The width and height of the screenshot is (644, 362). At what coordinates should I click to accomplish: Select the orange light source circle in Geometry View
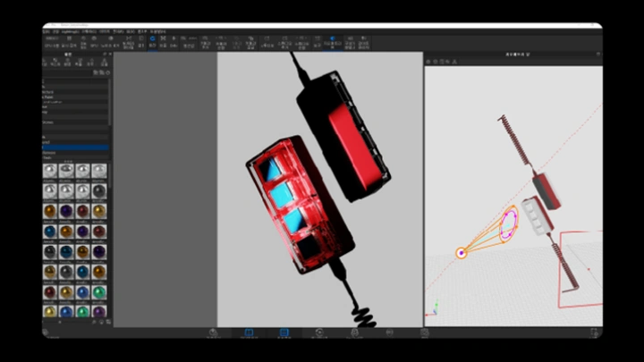tap(462, 253)
